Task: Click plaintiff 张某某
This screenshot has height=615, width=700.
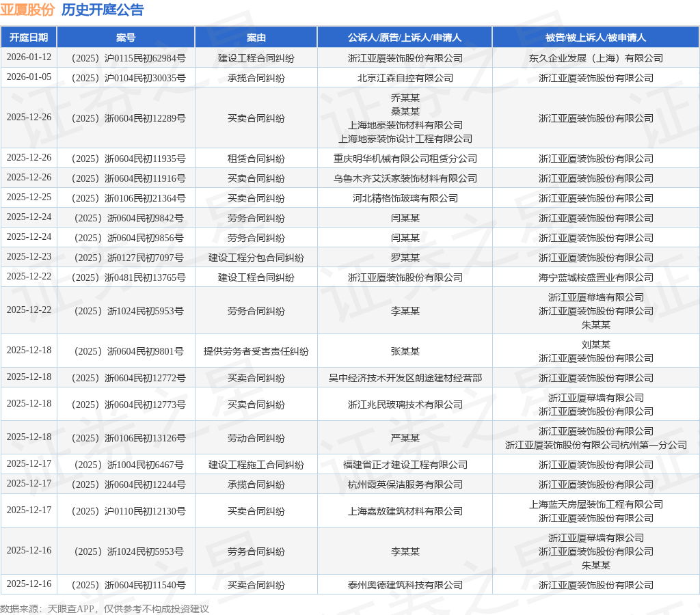Action: pyautogui.click(x=405, y=351)
